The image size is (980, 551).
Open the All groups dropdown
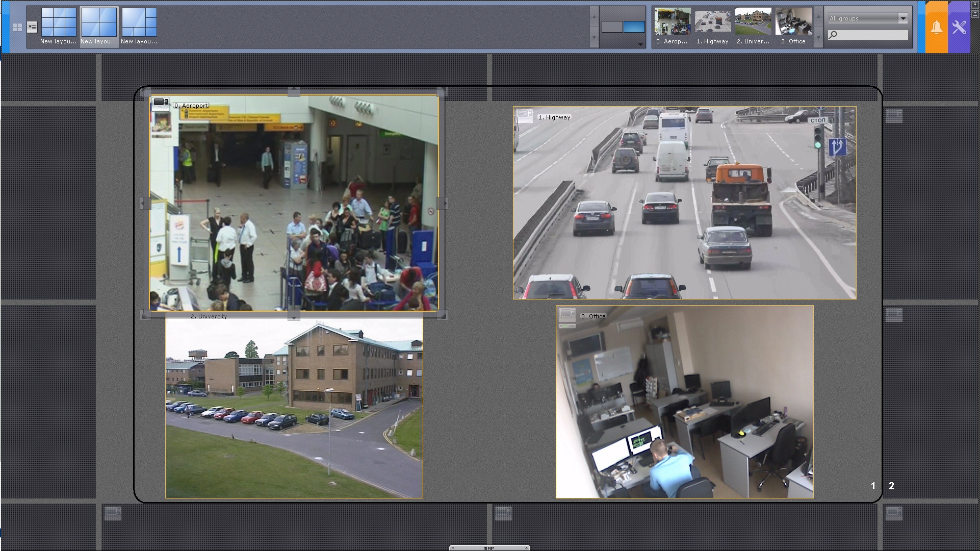click(x=902, y=18)
